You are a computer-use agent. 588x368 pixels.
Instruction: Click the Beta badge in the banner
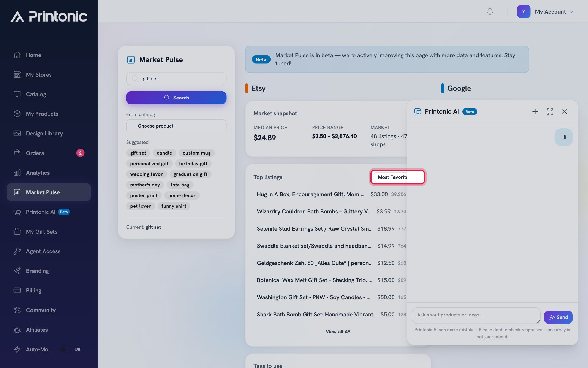tap(261, 59)
